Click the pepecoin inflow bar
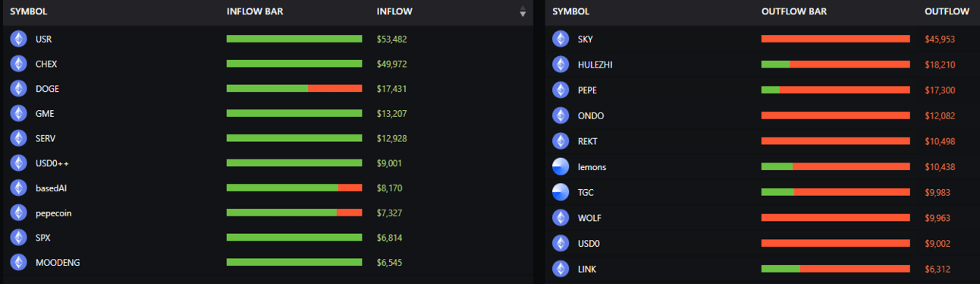The height and width of the screenshot is (284, 980). [294, 213]
